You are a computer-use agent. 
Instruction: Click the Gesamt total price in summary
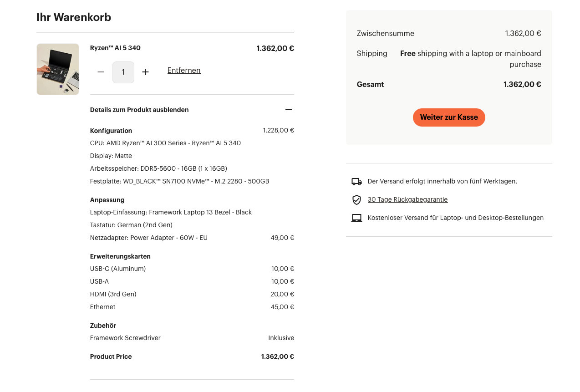tap(522, 84)
